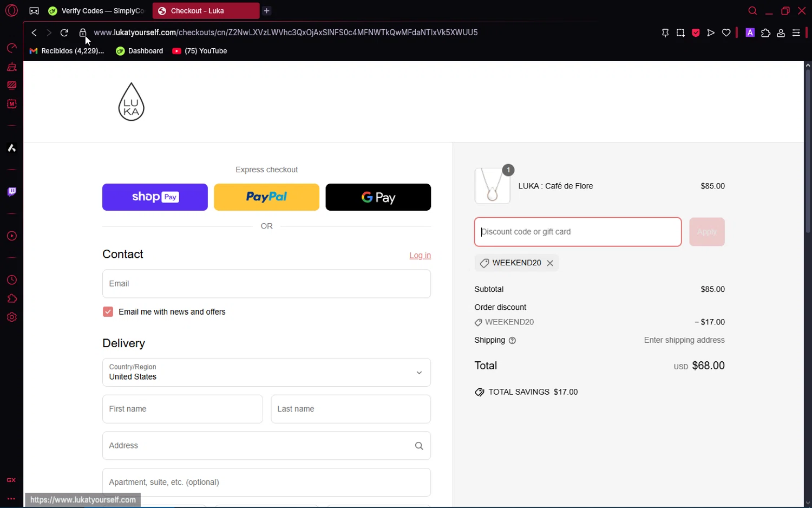Open the workspaces icon beside tabs
The width and height of the screenshot is (812, 508).
tap(34, 11)
